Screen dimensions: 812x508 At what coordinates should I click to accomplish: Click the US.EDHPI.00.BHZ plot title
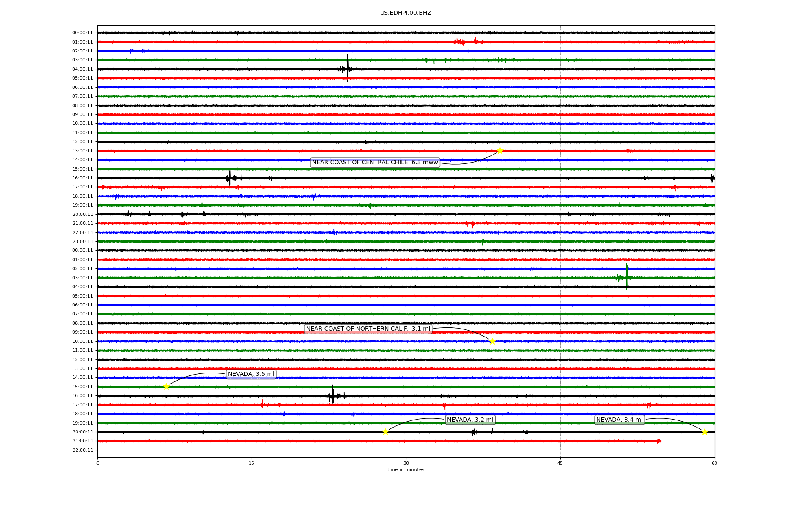point(406,13)
